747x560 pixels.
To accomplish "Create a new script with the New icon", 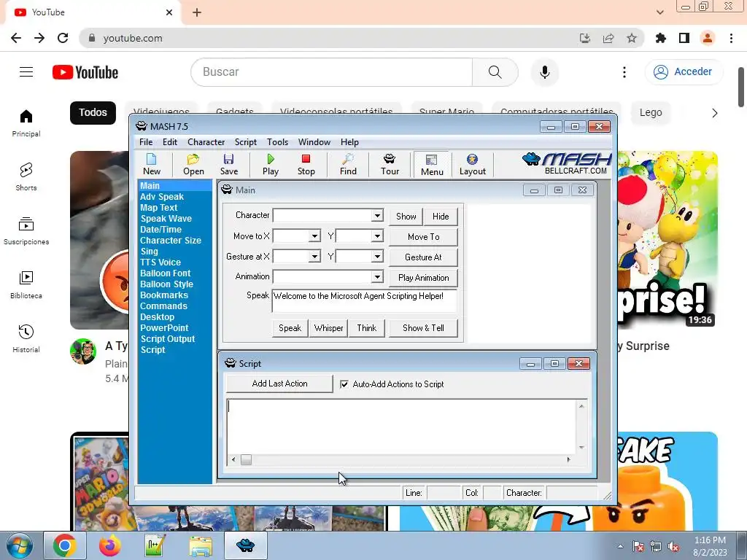I will point(152,164).
